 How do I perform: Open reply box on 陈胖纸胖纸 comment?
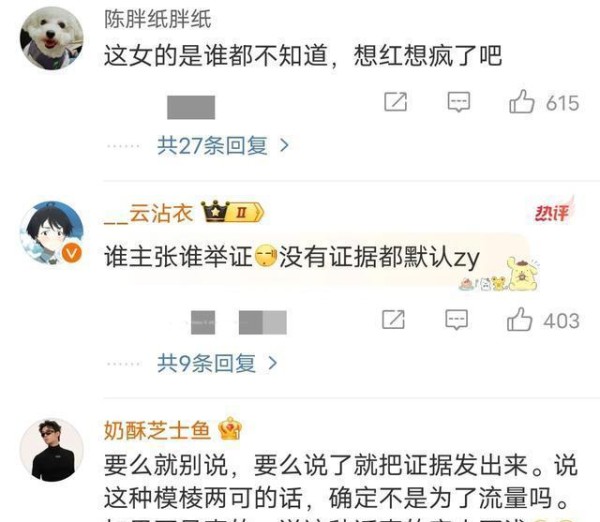pos(458,102)
